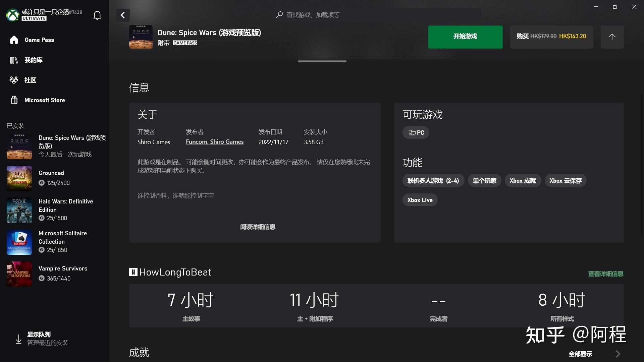The image size is (644, 362).
Task: Click the 开始游戏 play button
Action: coord(465,37)
